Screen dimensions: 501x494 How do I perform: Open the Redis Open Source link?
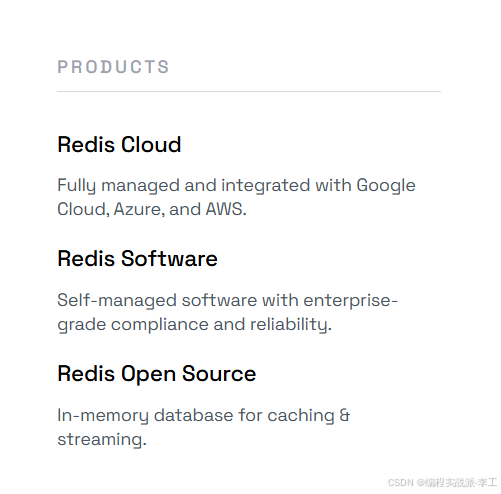tap(157, 373)
